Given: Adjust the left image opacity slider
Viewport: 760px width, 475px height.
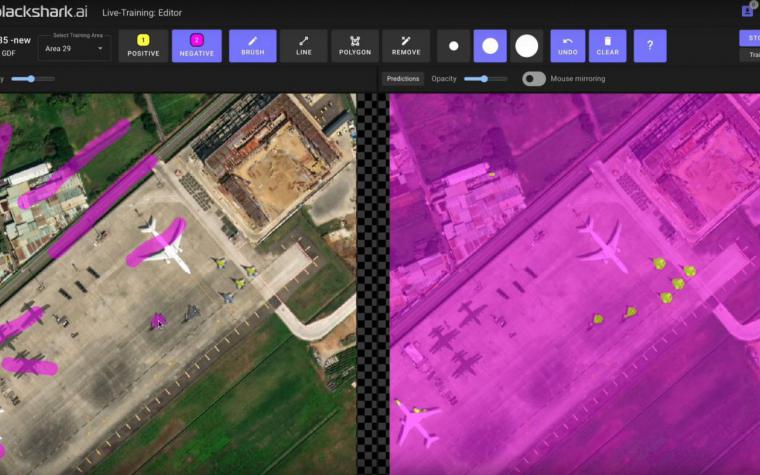Looking at the screenshot, I should pos(32,79).
